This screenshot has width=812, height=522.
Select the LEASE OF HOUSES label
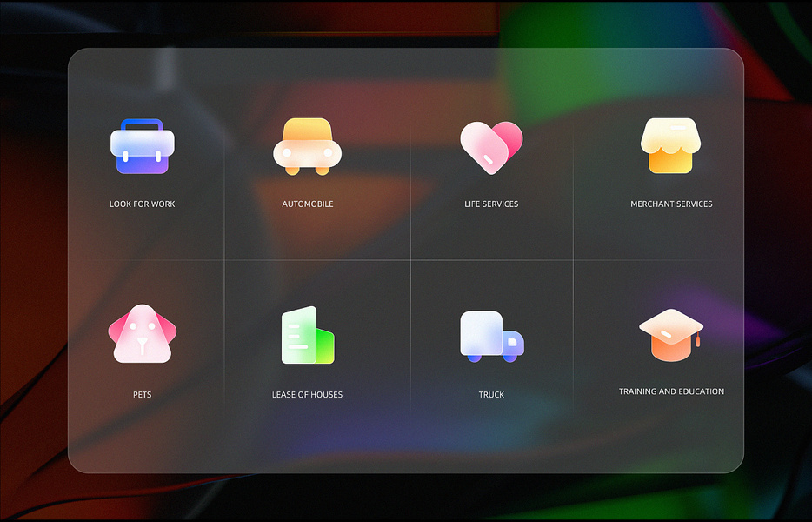(308, 395)
